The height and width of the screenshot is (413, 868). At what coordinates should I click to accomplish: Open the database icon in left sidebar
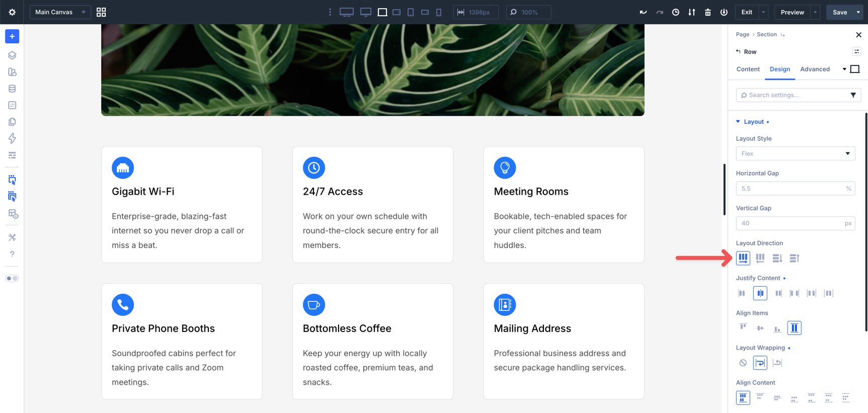12,89
